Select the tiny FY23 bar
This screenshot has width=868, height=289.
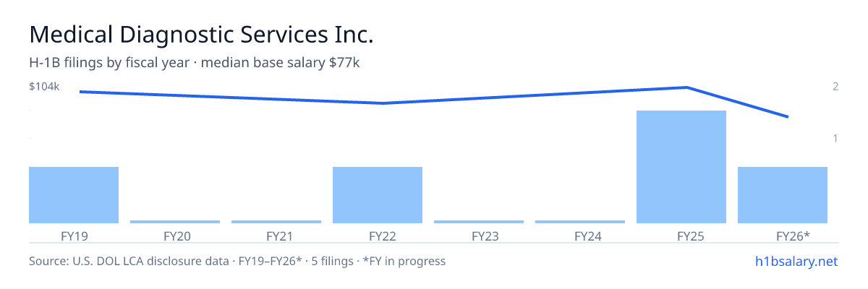479,222
